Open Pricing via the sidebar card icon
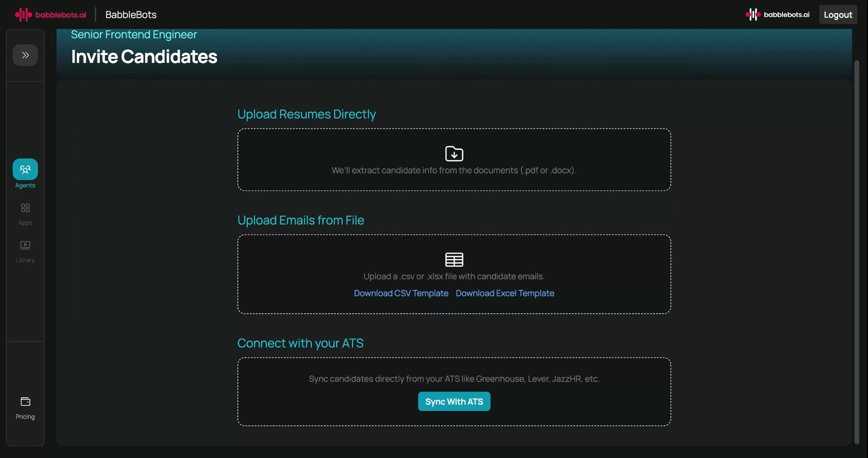Image resolution: width=868 pixels, height=458 pixels. click(25, 402)
